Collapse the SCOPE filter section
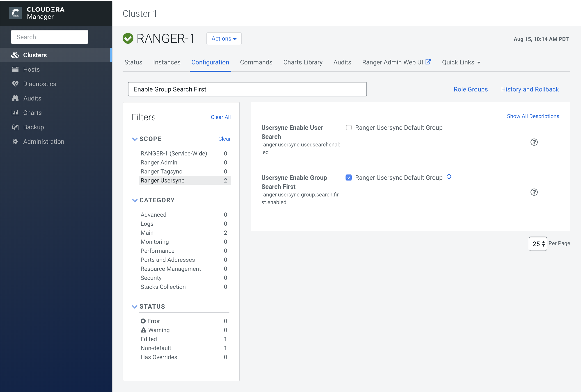This screenshot has width=581, height=392. [x=135, y=139]
